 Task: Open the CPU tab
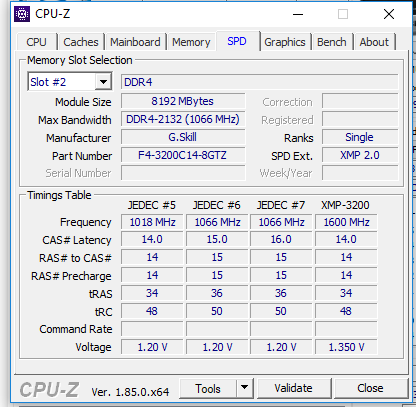click(x=36, y=42)
